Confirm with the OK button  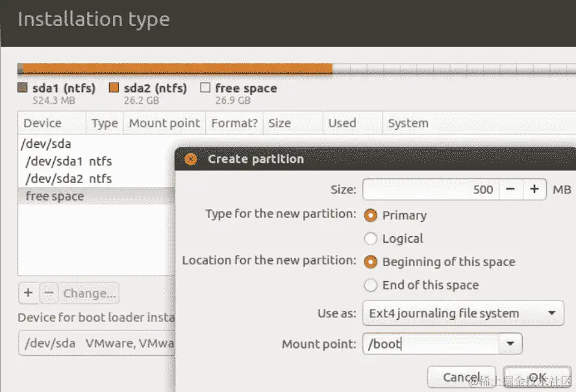pos(537,377)
